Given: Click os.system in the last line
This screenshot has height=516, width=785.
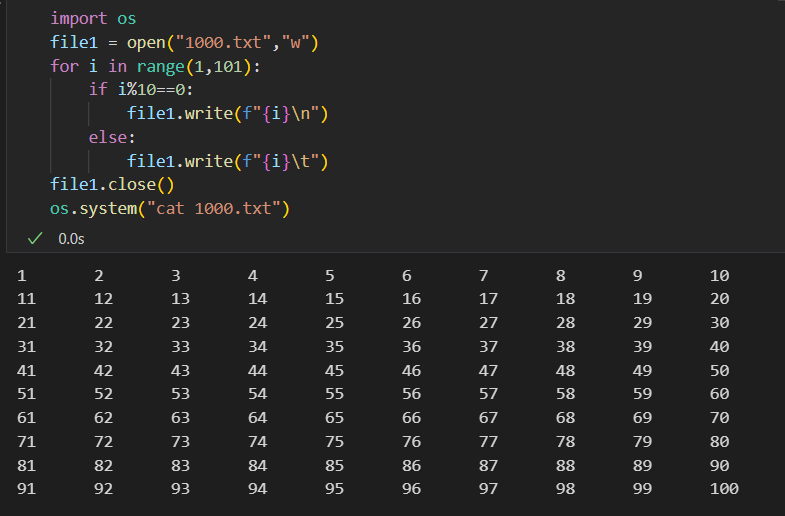Looking at the screenshot, I should 92,208.
